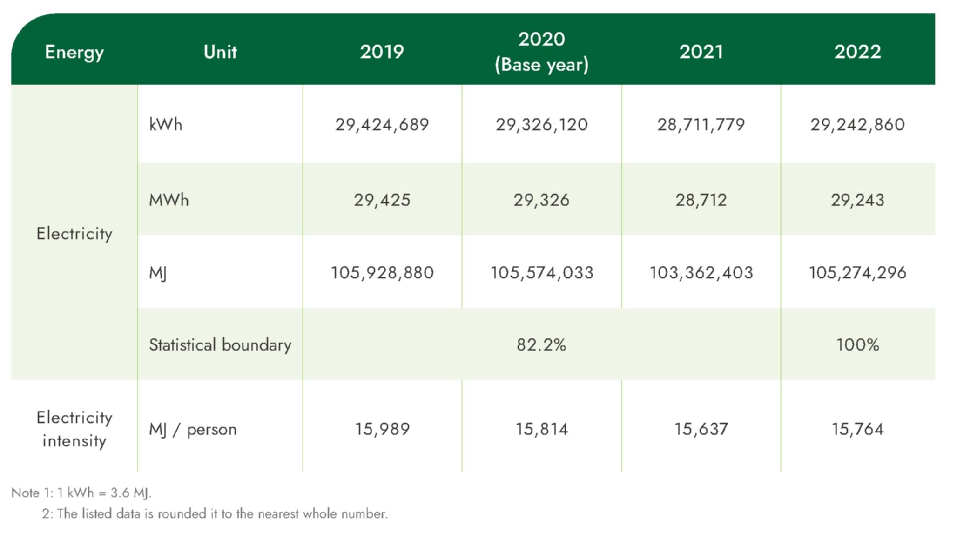Image resolution: width=957 pixels, height=560 pixels.
Task: Click the 'MJ / person' unit cell
Action: [193, 429]
